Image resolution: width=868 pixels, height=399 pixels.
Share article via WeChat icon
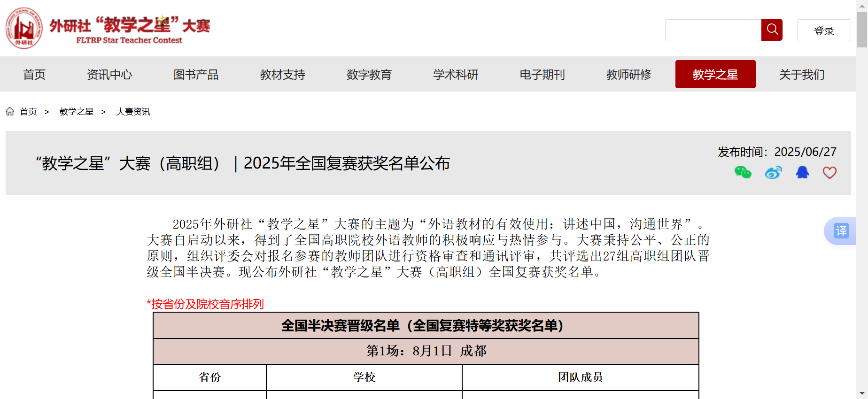point(743,173)
